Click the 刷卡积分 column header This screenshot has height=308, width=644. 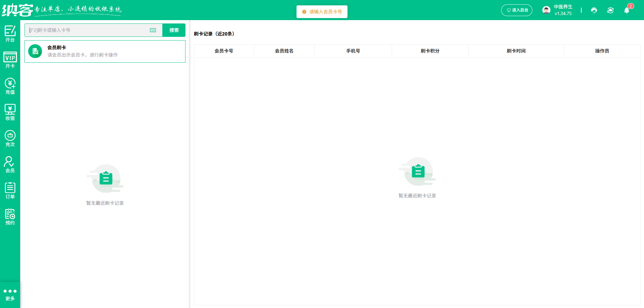pyautogui.click(x=430, y=51)
